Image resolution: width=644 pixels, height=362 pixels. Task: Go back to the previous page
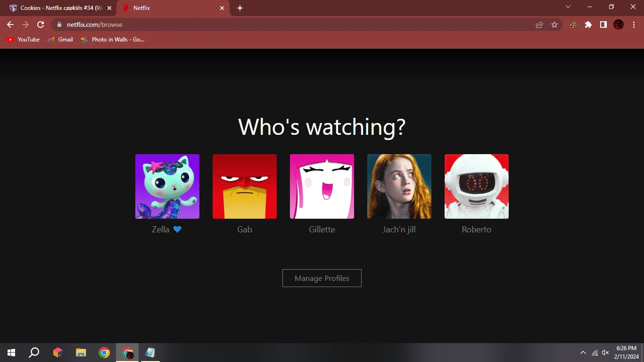[10, 25]
